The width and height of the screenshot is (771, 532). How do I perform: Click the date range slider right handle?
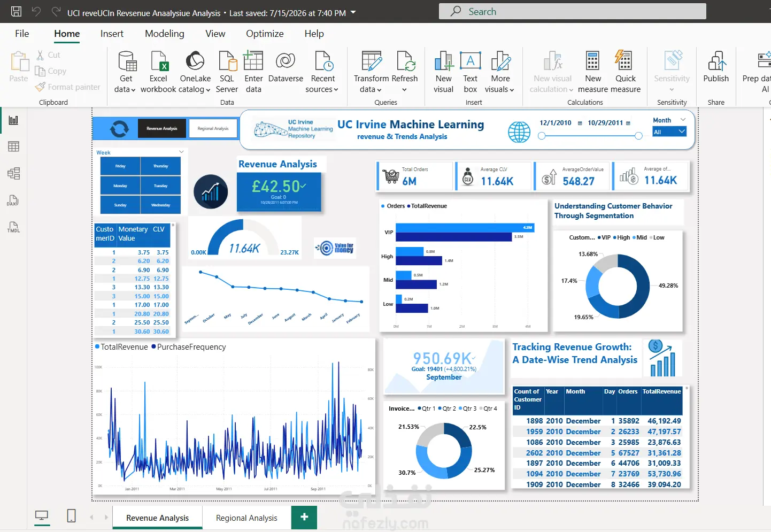[x=638, y=136]
